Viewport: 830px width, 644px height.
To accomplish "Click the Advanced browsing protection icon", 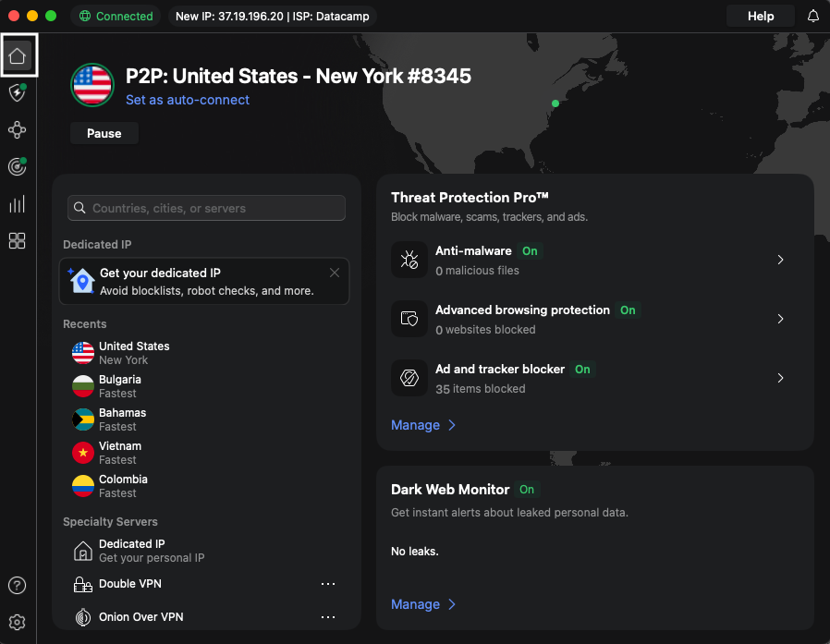I will [x=409, y=319].
